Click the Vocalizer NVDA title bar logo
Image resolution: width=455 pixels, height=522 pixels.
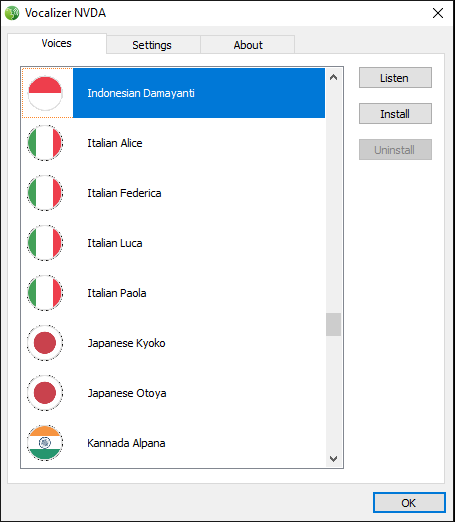[x=12, y=13]
